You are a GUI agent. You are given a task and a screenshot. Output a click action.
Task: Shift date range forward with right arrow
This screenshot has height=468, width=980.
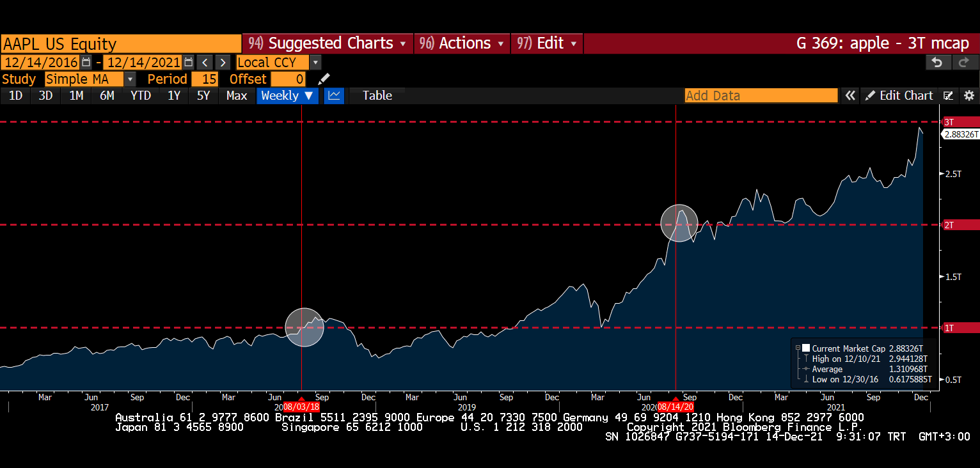[223, 62]
